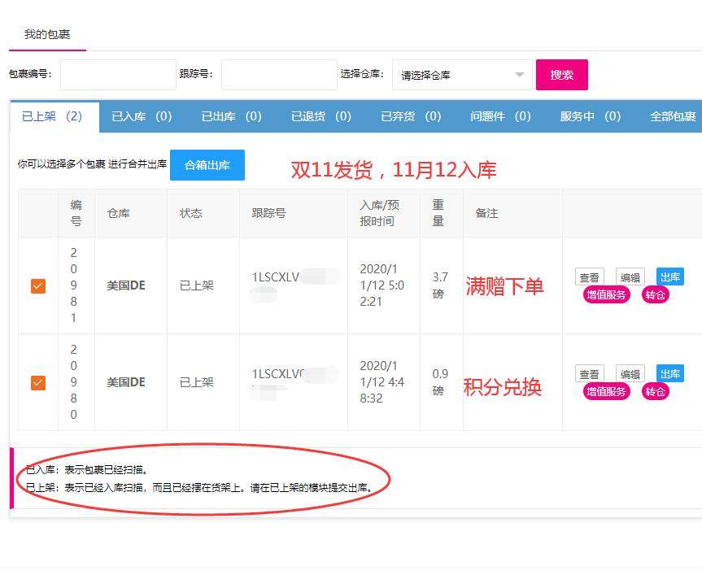Open the 我的包裹 tab
Viewport: 702px width, 588px height.
point(47,34)
